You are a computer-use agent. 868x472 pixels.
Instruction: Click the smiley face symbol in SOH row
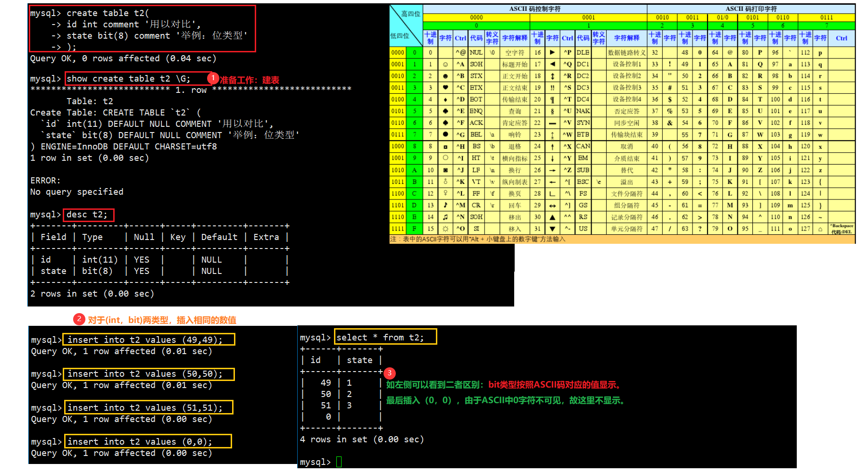(x=445, y=64)
